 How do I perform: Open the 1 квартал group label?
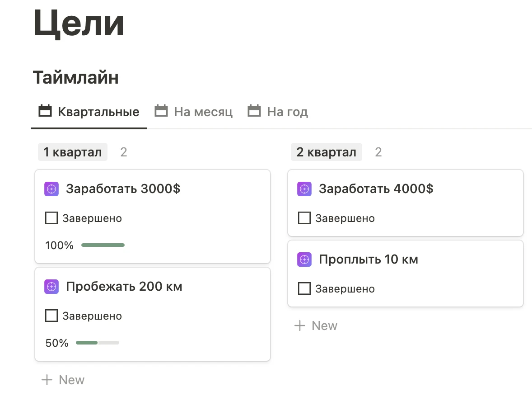(x=73, y=152)
